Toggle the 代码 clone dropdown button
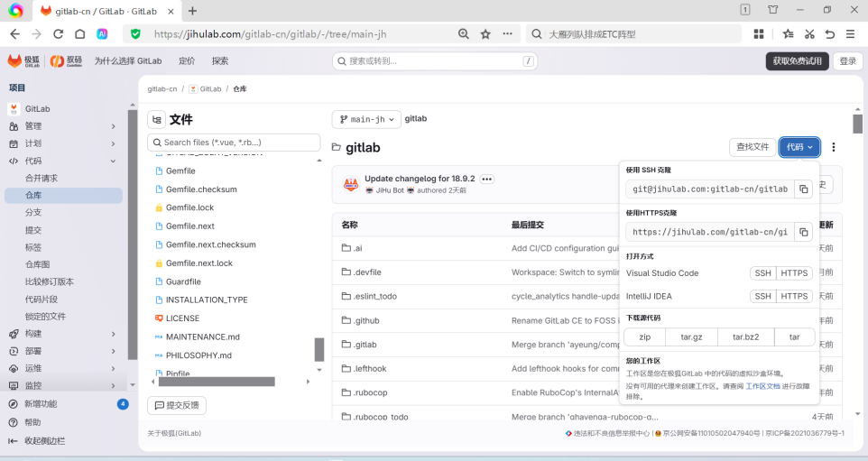 [x=799, y=147]
